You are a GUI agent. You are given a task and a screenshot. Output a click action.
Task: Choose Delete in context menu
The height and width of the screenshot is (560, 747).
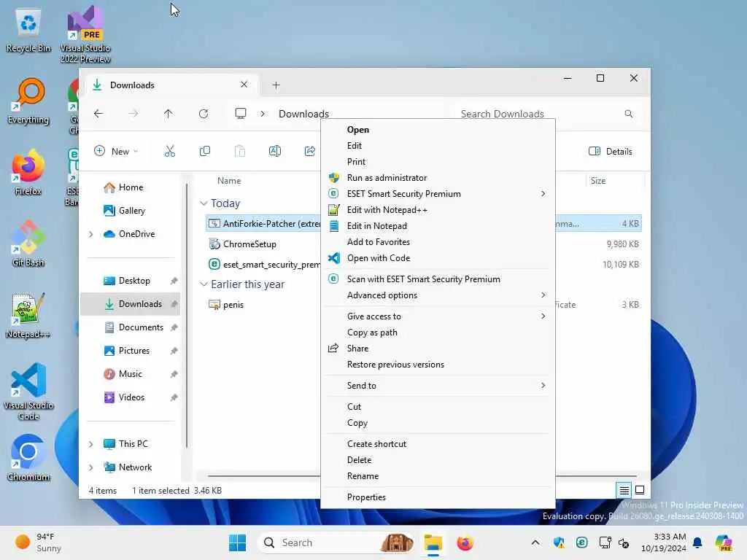tap(438, 460)
